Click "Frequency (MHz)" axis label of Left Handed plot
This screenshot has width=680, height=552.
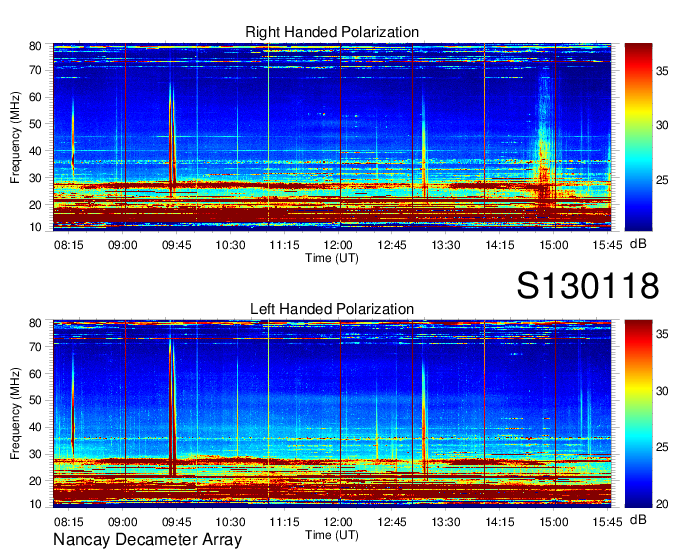coord(15,414)
